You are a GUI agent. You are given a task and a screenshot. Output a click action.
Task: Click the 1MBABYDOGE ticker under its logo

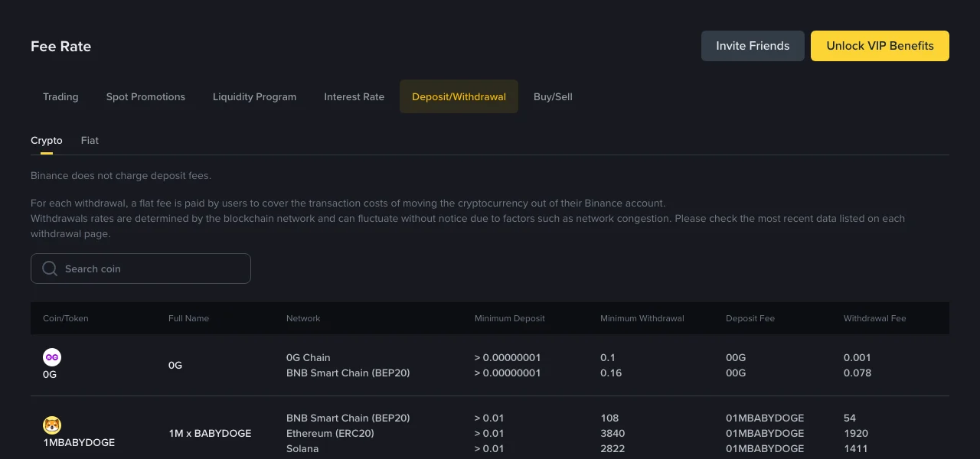tap(79, 442)
